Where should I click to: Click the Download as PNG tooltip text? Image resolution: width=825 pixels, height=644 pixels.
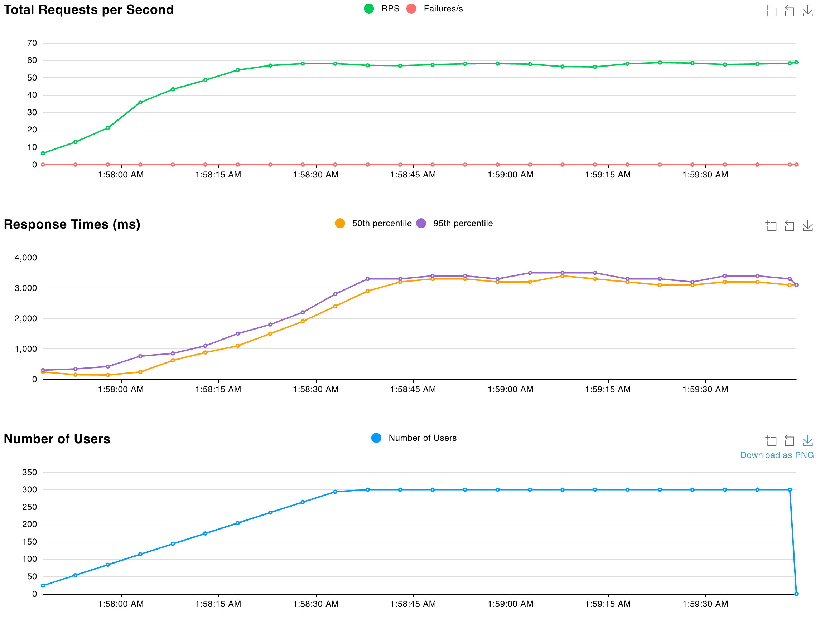(776, 455)
